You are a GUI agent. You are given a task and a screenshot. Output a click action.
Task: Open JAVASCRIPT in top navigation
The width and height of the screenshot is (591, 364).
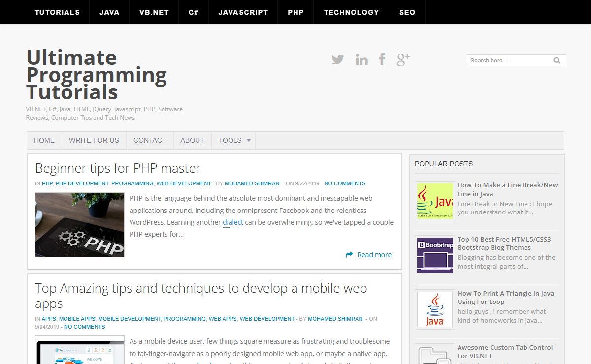(243, 12)
